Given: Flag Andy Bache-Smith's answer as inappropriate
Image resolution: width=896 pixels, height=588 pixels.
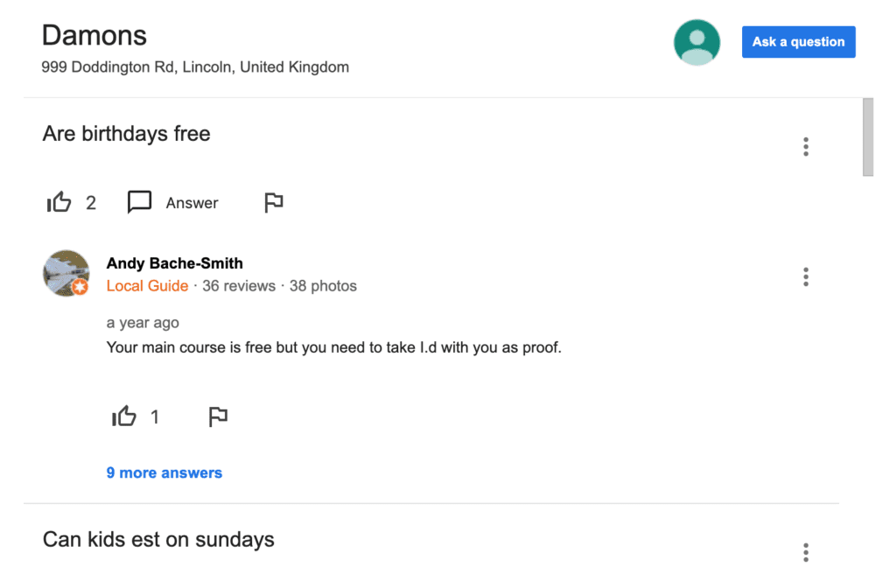Looking at the screenshot, I should point(218,416).
